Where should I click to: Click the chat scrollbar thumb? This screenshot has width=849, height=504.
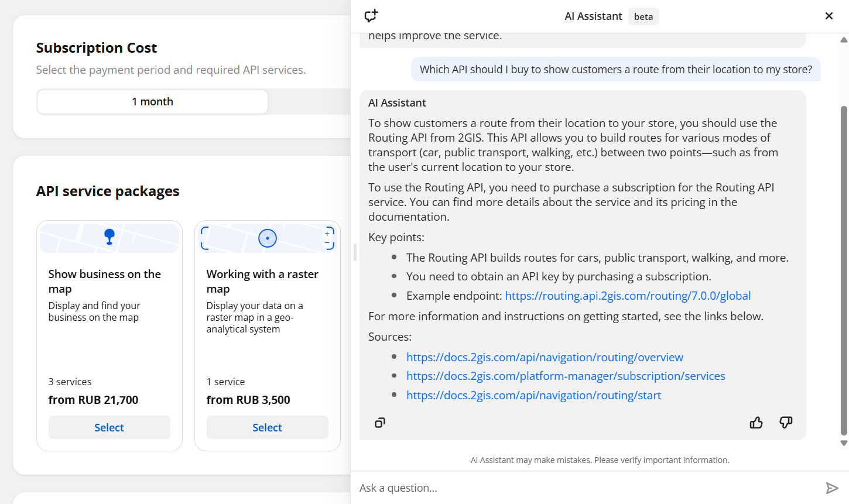click(844, 270)
